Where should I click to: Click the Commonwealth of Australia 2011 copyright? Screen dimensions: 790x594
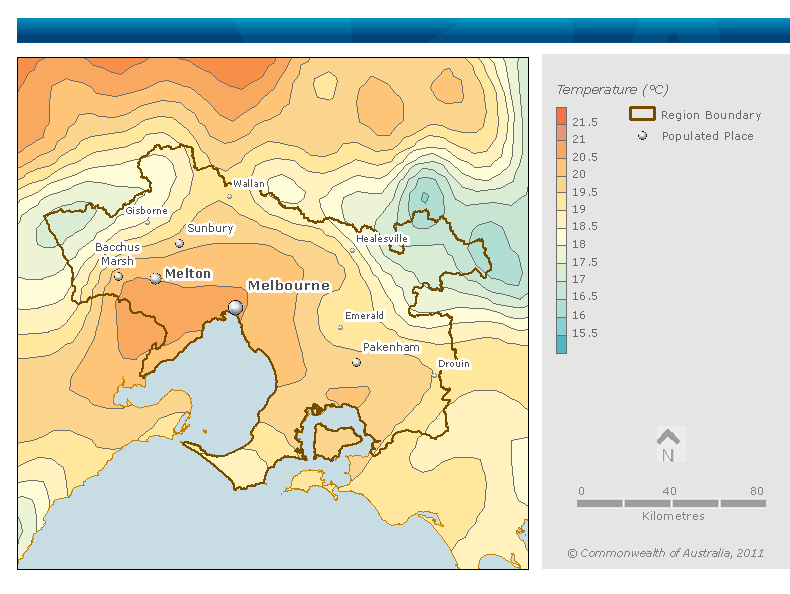point(666,553)
